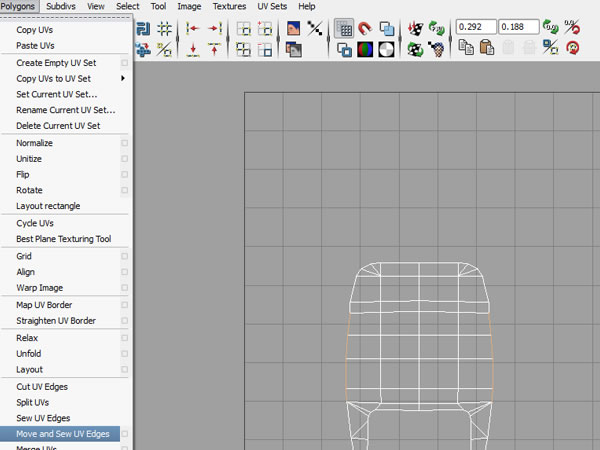Align selected UVs to minimum U
Image resolution: width=600 pixels, height=450 pixels.
193,28
